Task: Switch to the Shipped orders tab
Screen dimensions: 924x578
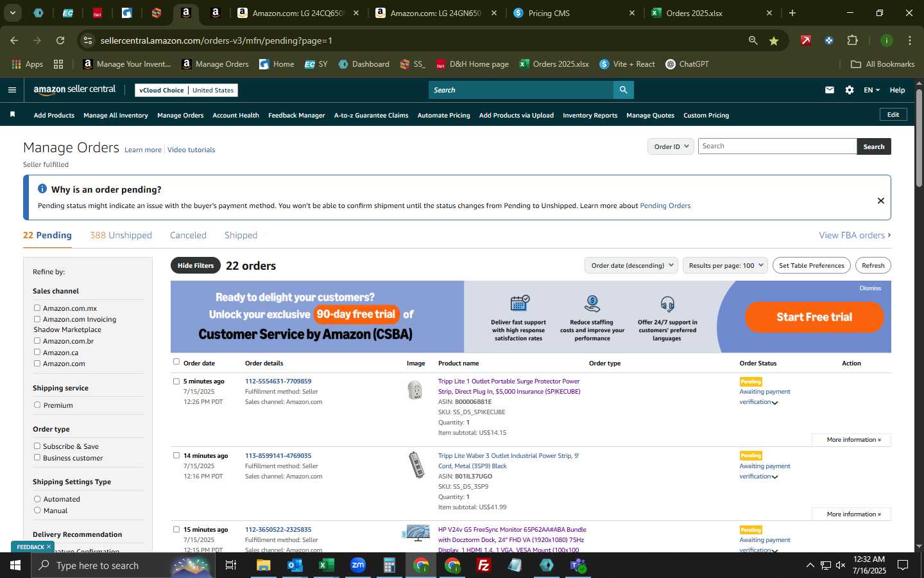Action: (241, 235)
